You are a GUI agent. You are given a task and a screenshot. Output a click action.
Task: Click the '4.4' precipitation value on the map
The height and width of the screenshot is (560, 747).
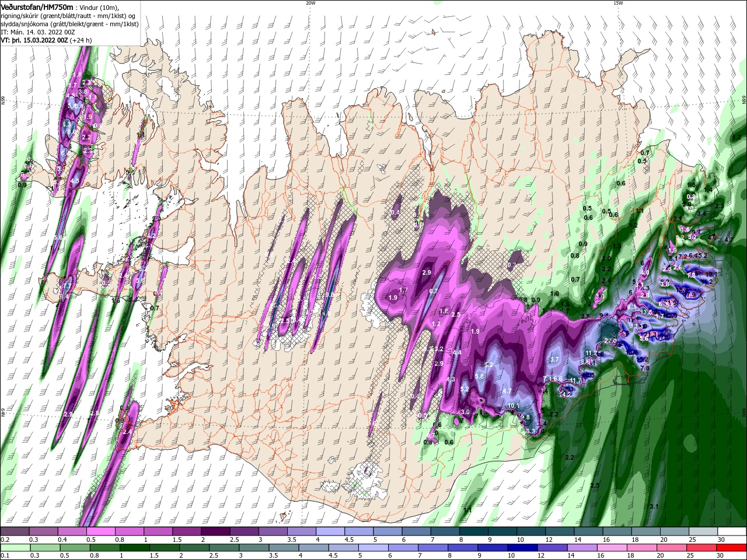pos(457,352)
